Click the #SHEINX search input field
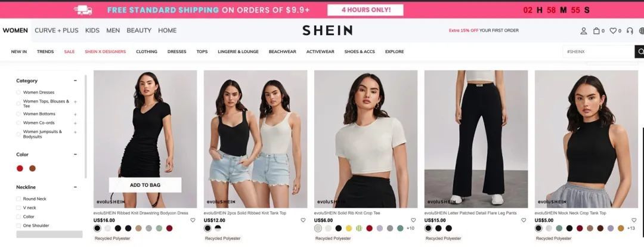Viewport: 644px width, 247px height. click(599, 52)
